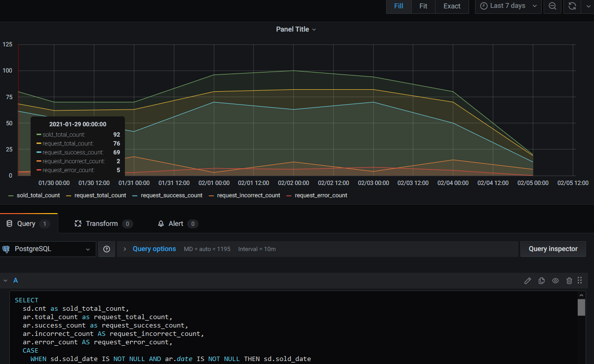Click the Query tab's database icon
594x364 pixels.
tap(8, 223)
